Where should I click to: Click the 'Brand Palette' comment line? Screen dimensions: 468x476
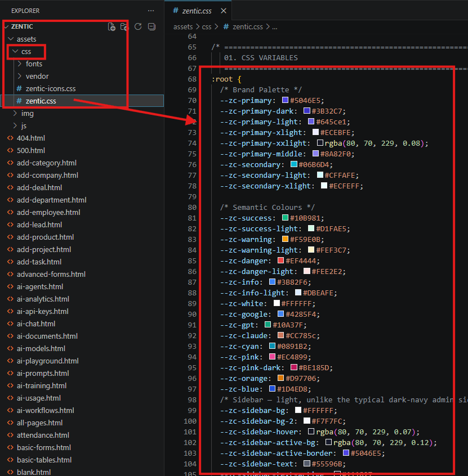tap(261, 90)
